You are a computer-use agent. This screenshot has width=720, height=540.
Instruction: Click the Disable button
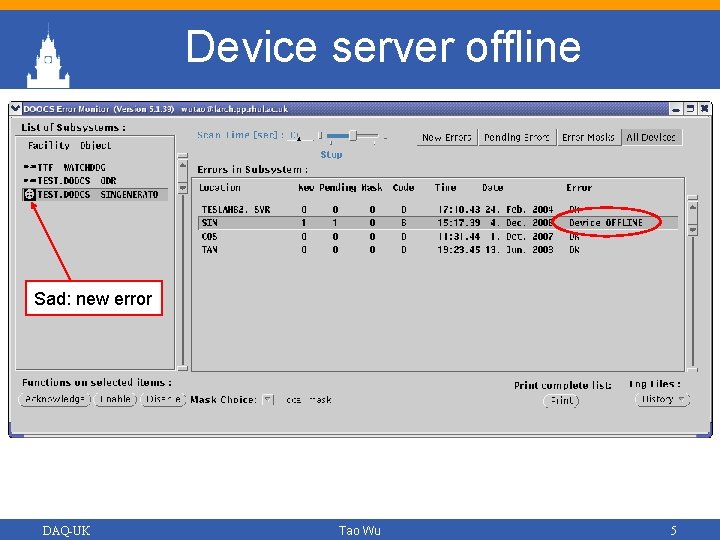tap(163, 399)
